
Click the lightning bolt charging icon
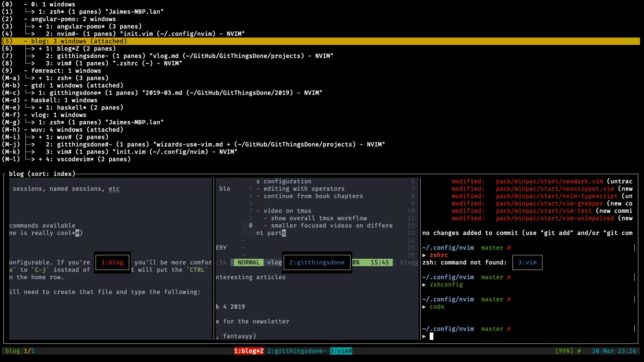coord(579,351)
